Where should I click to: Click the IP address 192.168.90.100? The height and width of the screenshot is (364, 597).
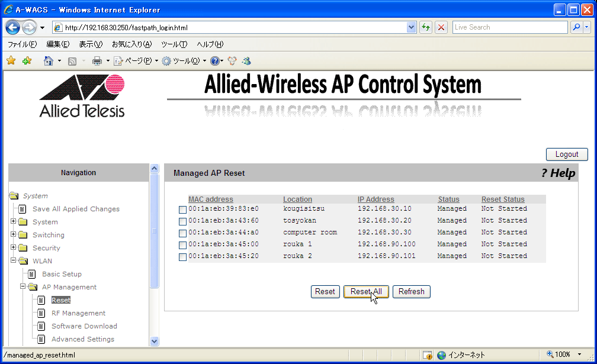386,244
